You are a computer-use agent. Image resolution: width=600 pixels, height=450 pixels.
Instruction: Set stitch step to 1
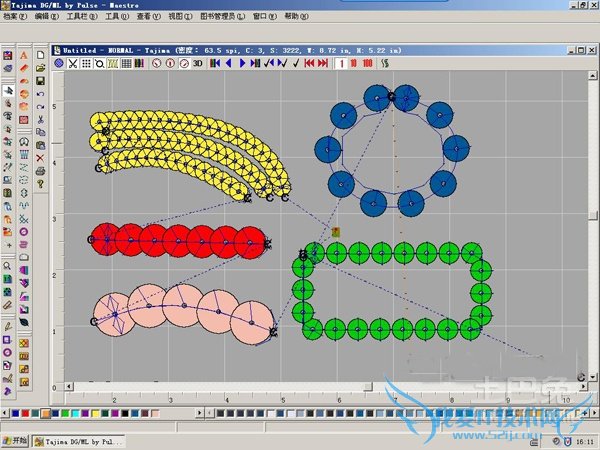[341, 64]
